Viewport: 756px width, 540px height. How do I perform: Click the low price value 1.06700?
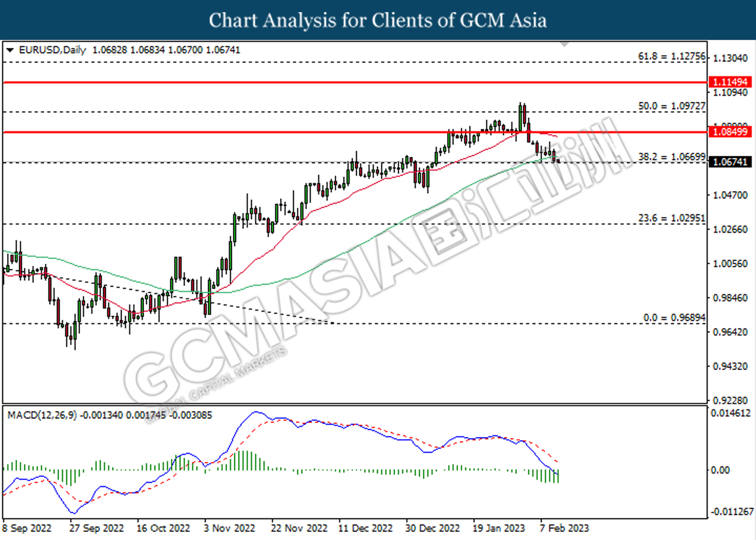pyautogui.click(x=185, y=50)
